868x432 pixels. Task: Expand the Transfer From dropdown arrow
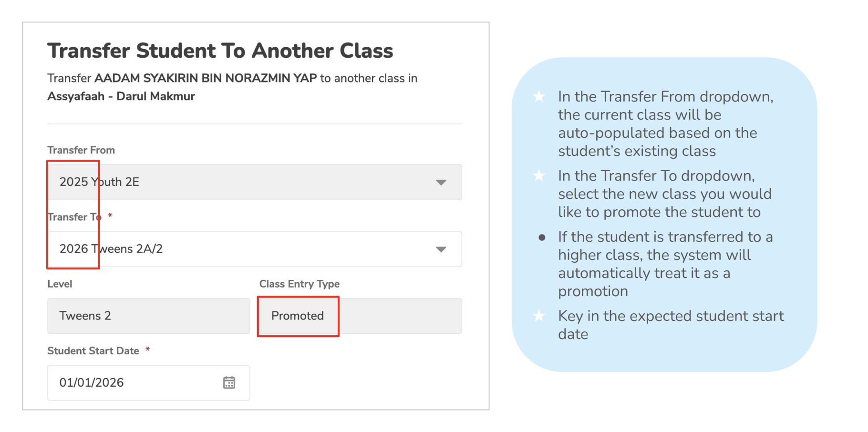pyautogui.click(x=441, y=182)
